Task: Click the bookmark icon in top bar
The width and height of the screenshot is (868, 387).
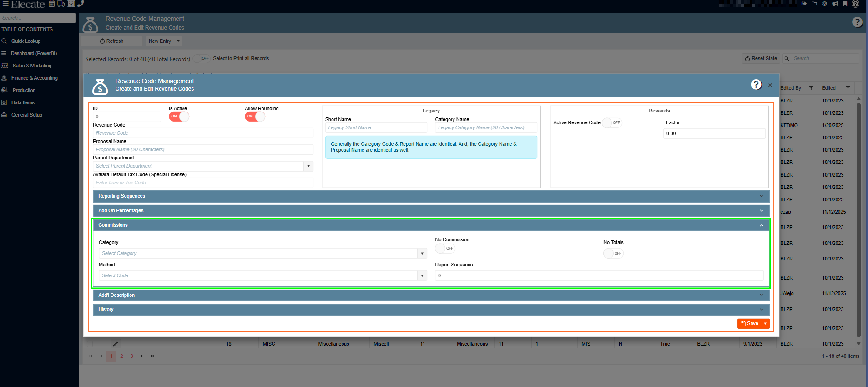Action: click(x=845, y=4)
